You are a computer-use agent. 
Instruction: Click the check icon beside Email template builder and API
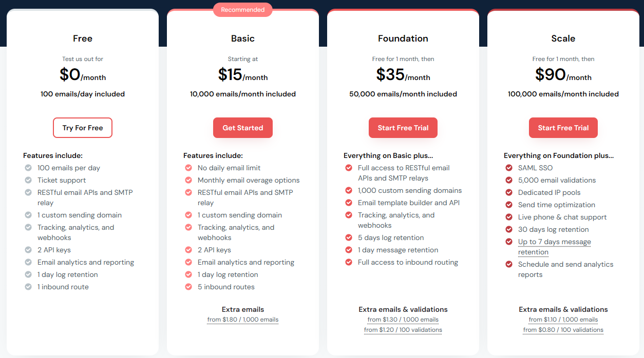(349, 203)
